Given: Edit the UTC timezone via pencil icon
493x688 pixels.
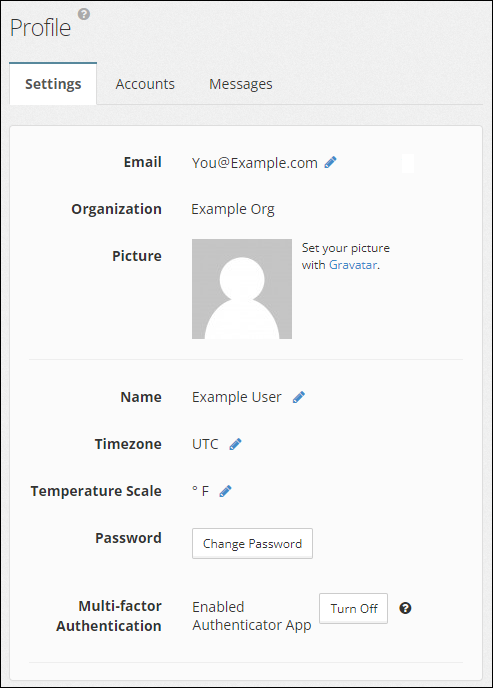Looking at the screenshot, I should click(235, 444).
